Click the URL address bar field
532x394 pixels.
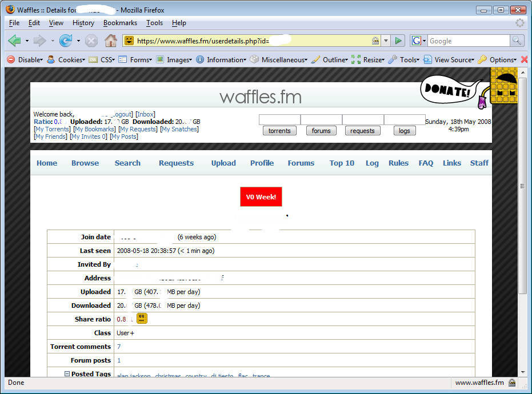[x=252, y=41]
